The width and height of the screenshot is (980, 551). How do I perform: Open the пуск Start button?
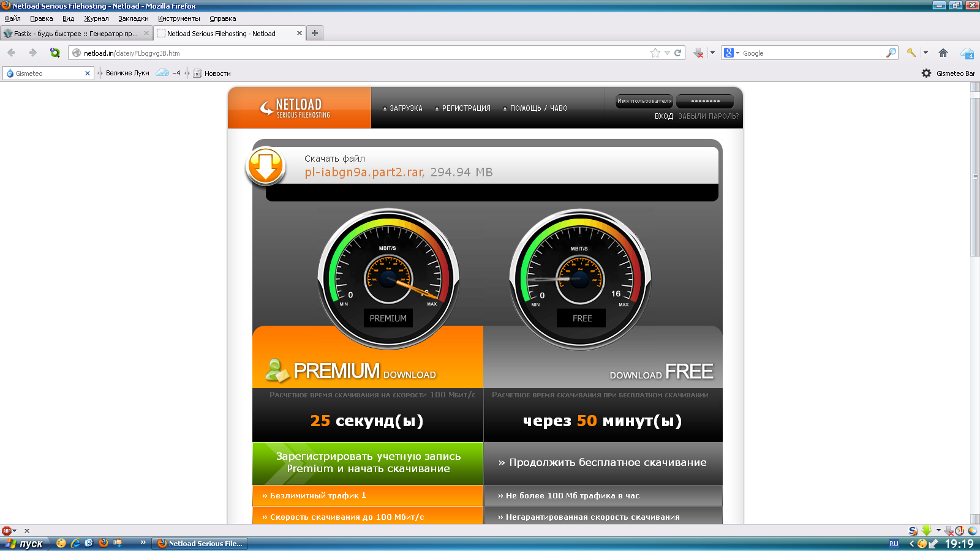click(x=24, y=544)
